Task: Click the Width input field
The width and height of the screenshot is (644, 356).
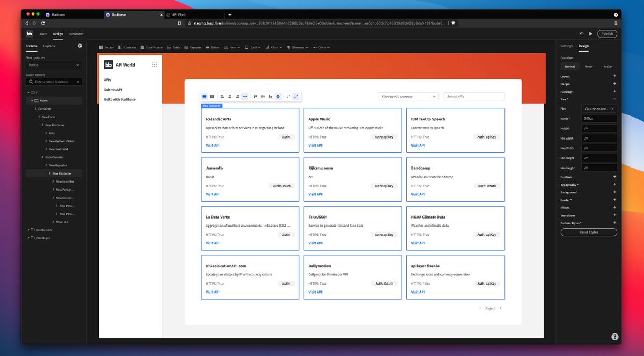Action: (599, 119)
